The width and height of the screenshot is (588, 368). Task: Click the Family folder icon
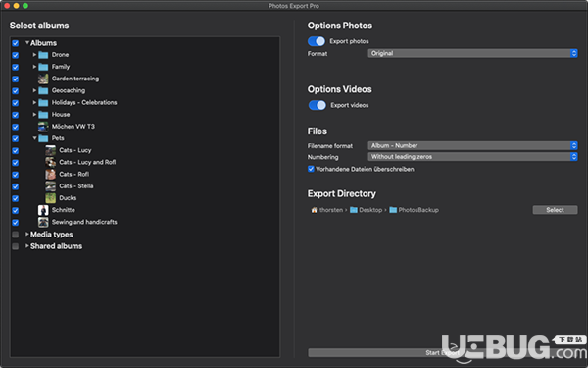pyautogui.click(x=43, y=67)
